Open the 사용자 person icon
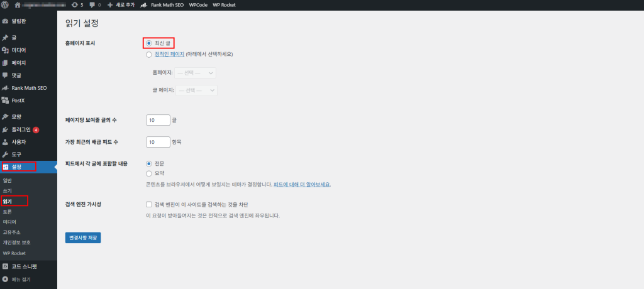Viewport: 644px width, 289px height. coord(5,142)
